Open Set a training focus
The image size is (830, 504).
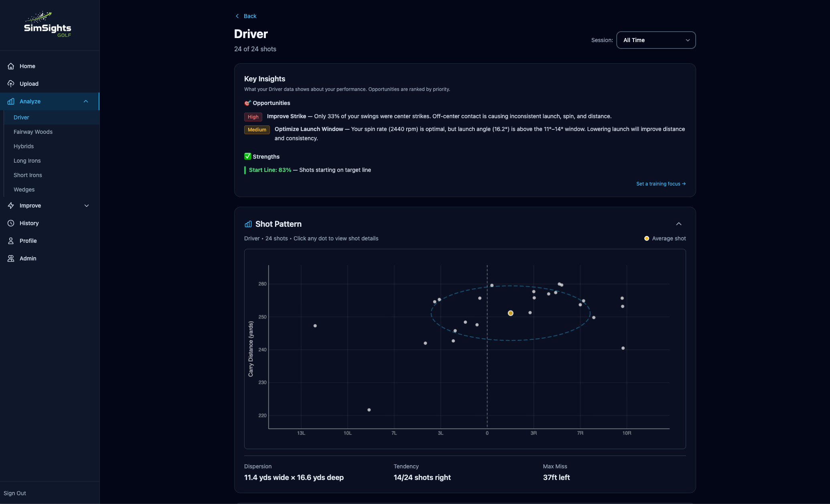[x=661, y=183]
